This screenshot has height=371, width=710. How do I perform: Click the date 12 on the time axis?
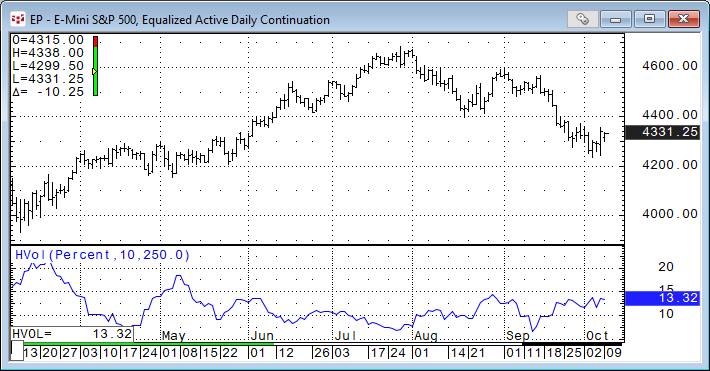(x=286, y=352)
